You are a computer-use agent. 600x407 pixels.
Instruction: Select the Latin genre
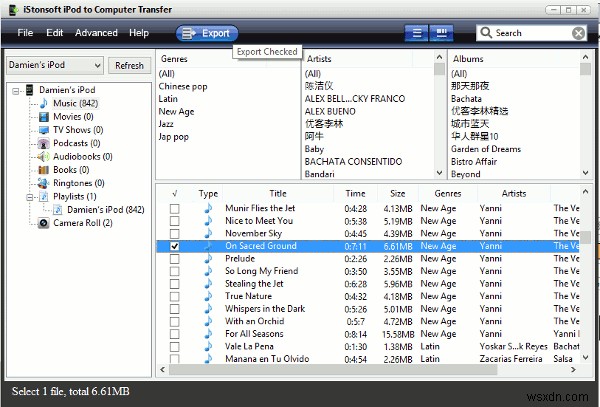click(x=168, y=99)
